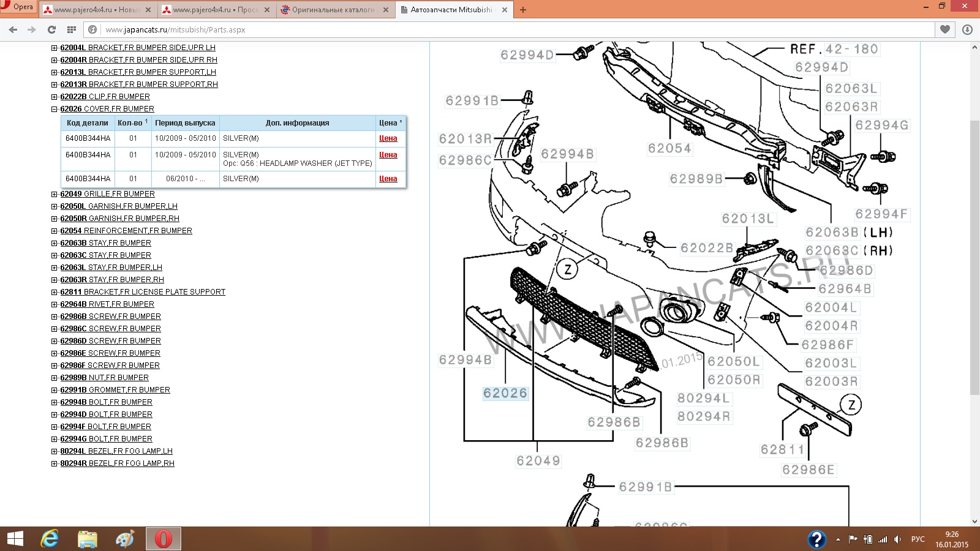Switch to the first pajero4x4.ru tab
Screen dimensions: 980x551
click(97, 10)
